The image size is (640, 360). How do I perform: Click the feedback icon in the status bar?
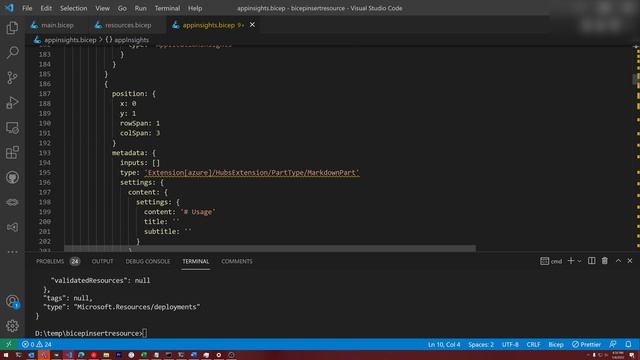pyautogui.click(x=613, y=344)
